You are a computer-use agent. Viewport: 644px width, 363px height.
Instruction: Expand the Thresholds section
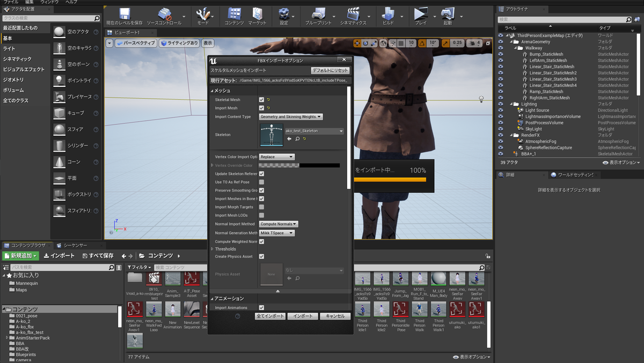(x=212, y=249)
